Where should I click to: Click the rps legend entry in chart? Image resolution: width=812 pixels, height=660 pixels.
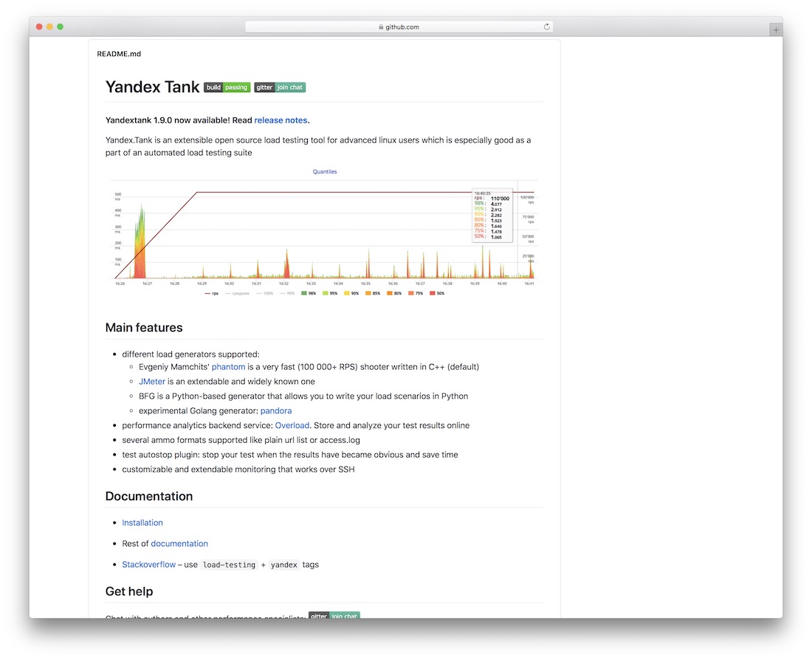(211, 293)
